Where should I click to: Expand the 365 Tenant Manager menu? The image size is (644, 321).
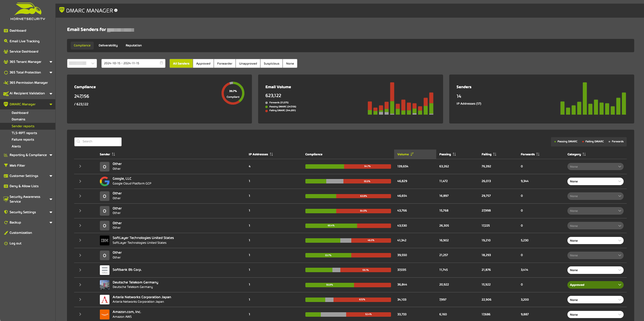pos(51,62)
